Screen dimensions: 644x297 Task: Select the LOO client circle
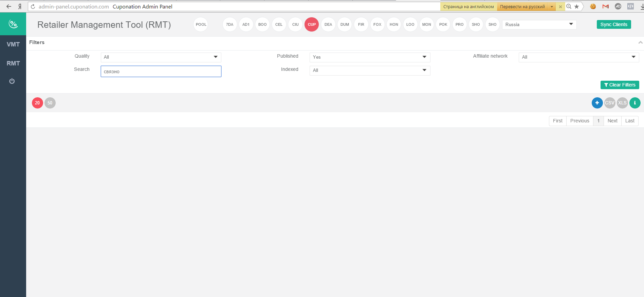410,24
